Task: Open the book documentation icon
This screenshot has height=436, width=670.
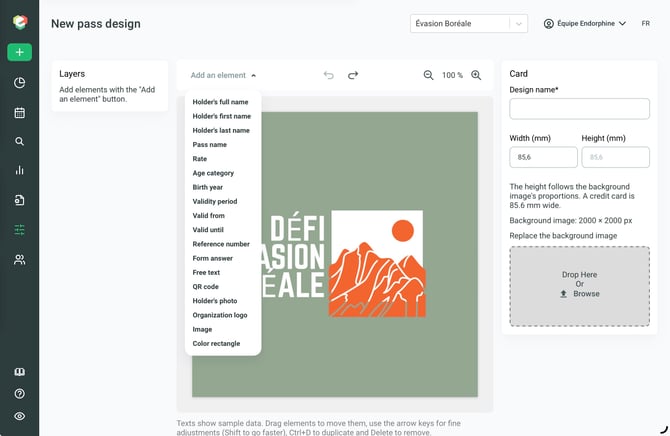Action: point(20,371)
